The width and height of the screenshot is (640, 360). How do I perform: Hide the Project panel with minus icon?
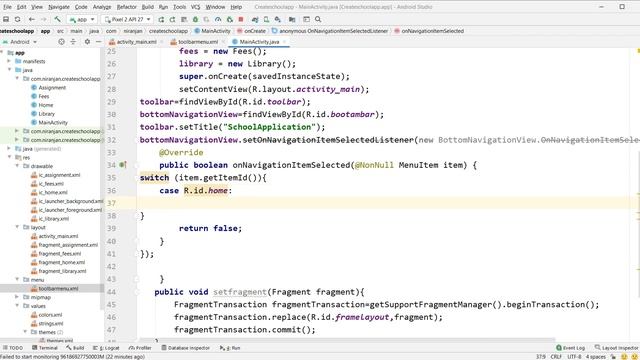pos(98,42)
